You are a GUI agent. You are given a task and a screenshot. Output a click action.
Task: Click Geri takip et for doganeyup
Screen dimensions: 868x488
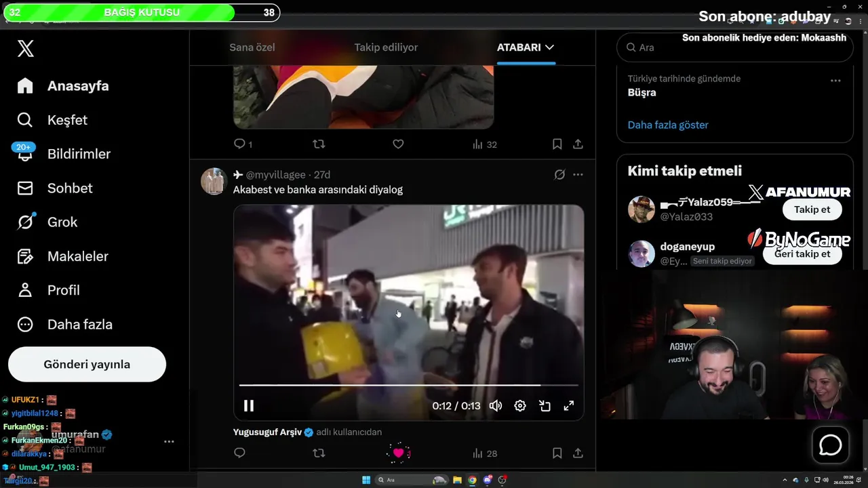(802, 253)
